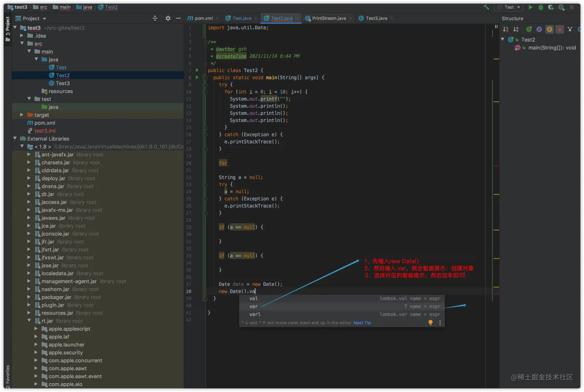Expand the .idea folder
This screenshot has width=584, height=392.
coord(22,35)
